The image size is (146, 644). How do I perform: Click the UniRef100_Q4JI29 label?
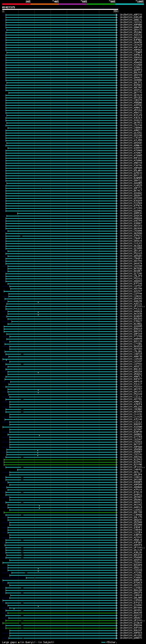[131, 550]
